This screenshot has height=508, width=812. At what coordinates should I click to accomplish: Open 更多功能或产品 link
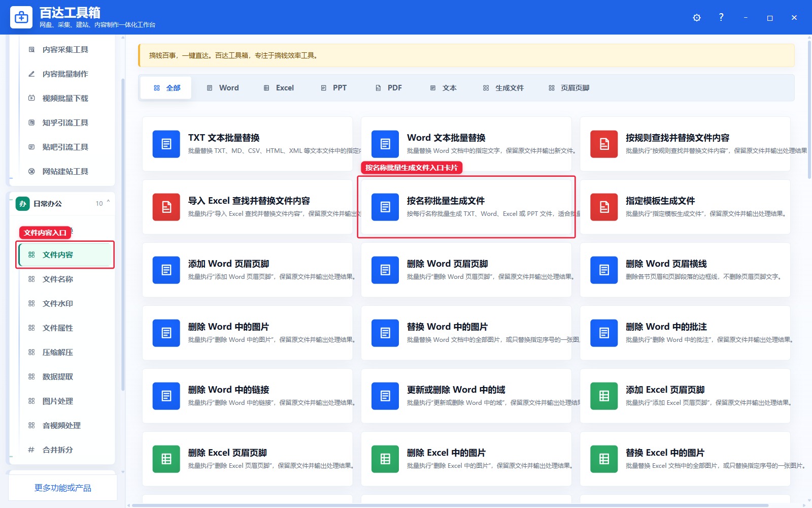(x=63, y=488)
